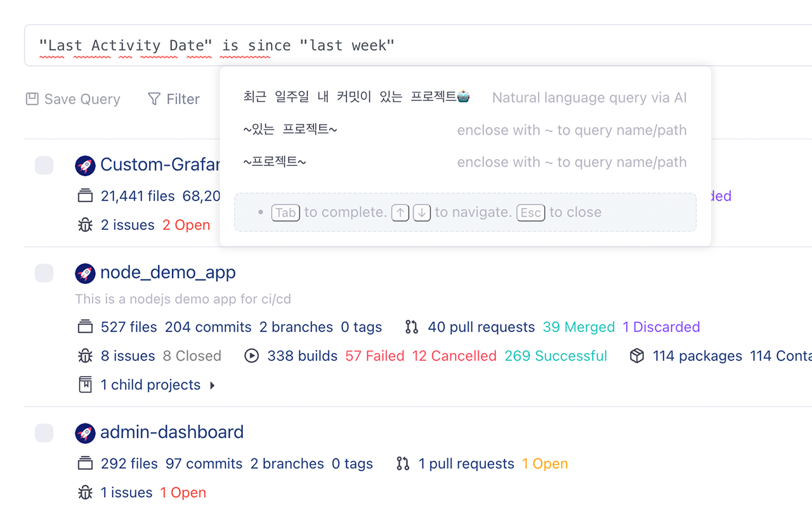Screen dimensions: 812x508
Task: Click 39 Merged pull requests link
Action: point(579,327)
